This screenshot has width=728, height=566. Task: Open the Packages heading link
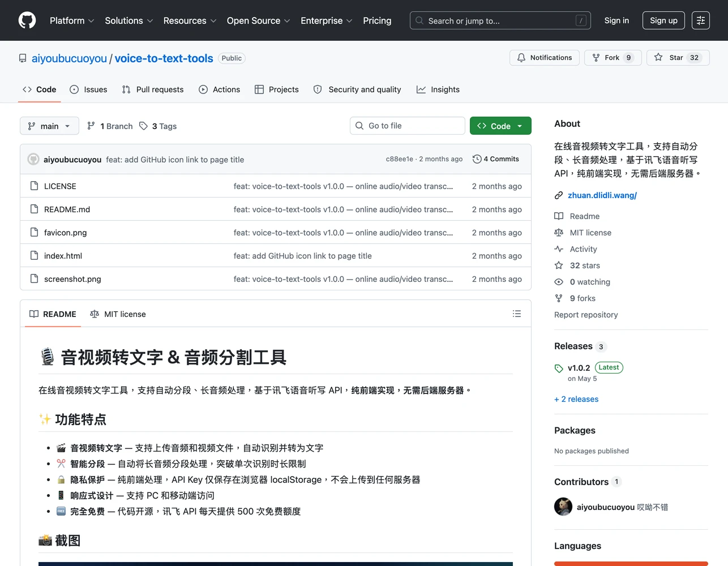pos(575,430)
